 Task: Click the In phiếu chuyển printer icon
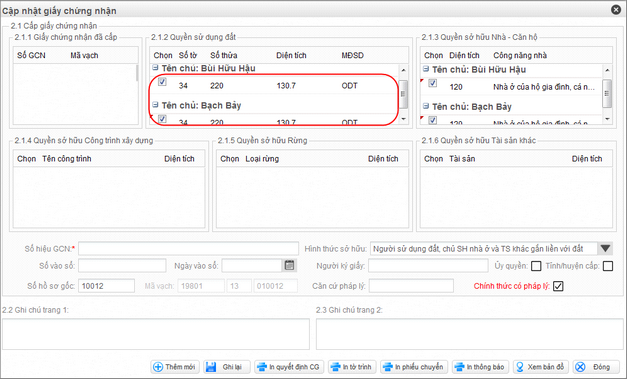[x=388, y=367]
